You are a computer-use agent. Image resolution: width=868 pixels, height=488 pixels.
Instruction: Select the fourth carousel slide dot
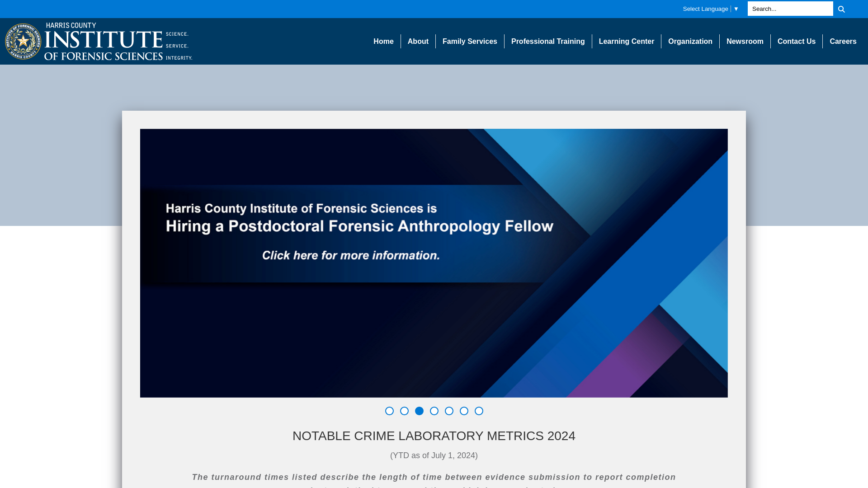click(x=434, y=411)
